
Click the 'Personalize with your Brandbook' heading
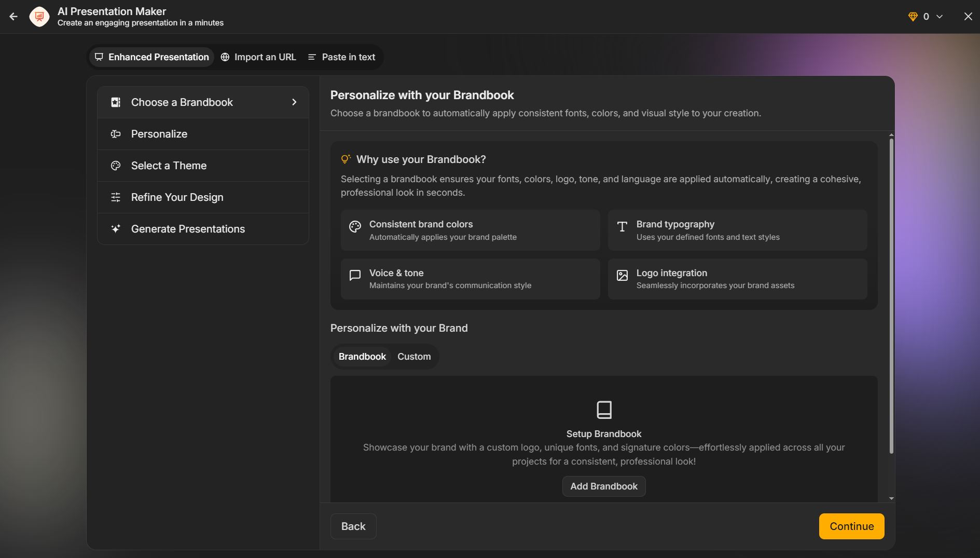(422, 95)
